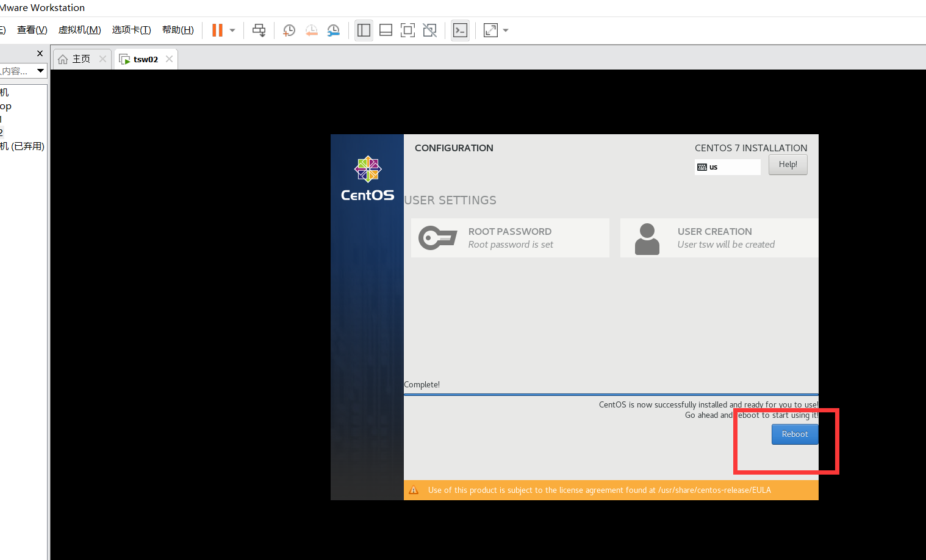The image size is (926, 560).
Task: Click the user creation person icon
Action: pyautogui.click(x=647, y=239)
